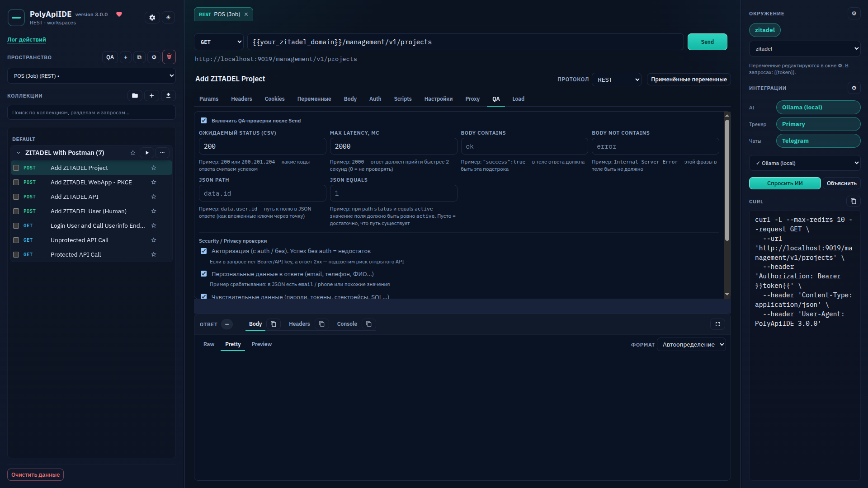The image size is (868, 488).
Task: Copy the response Body to the clipboard
Action: 274,324
